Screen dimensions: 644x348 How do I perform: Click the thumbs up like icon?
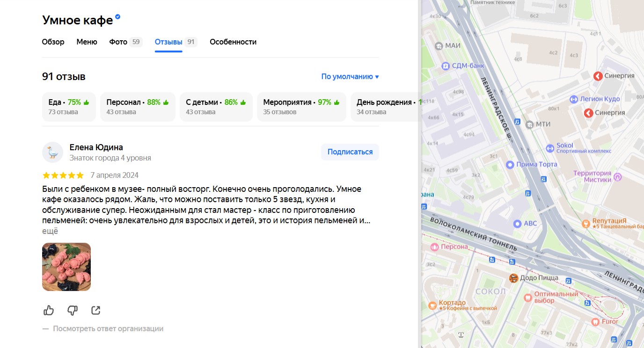[49, 310]
